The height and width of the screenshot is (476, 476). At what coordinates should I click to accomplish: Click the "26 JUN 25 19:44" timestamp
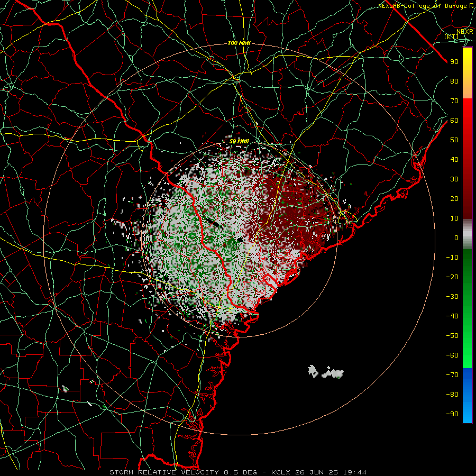click(x=330, y=472)
